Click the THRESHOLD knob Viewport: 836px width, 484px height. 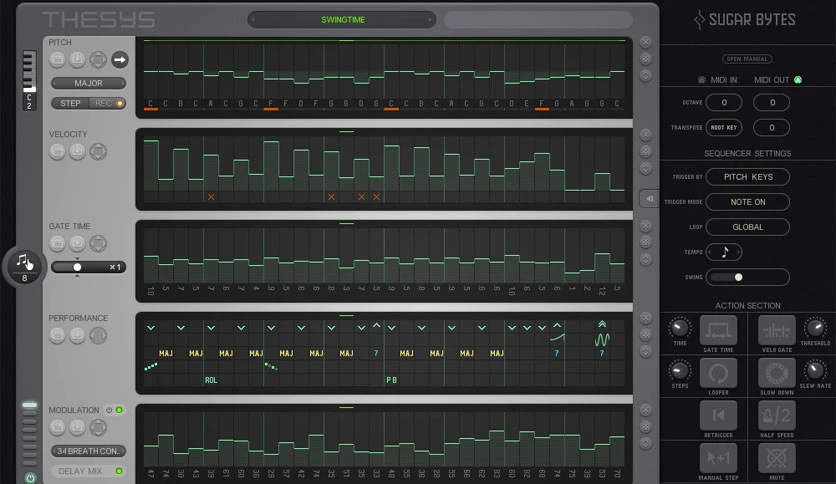tap(815, 327)
